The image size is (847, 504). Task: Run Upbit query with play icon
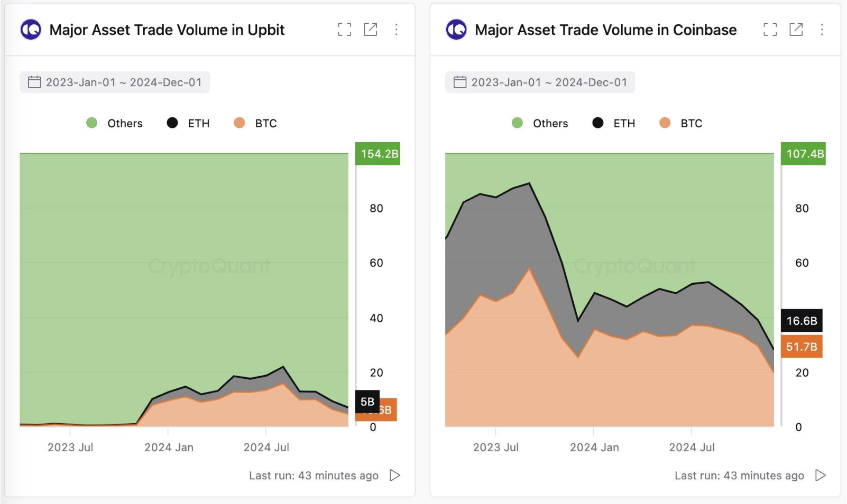pos(394,475)
